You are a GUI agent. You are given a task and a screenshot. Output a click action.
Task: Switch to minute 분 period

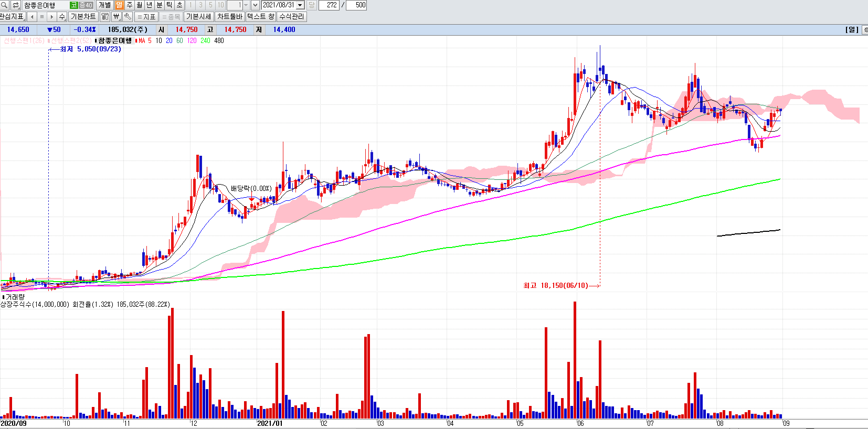pos(159,5)
